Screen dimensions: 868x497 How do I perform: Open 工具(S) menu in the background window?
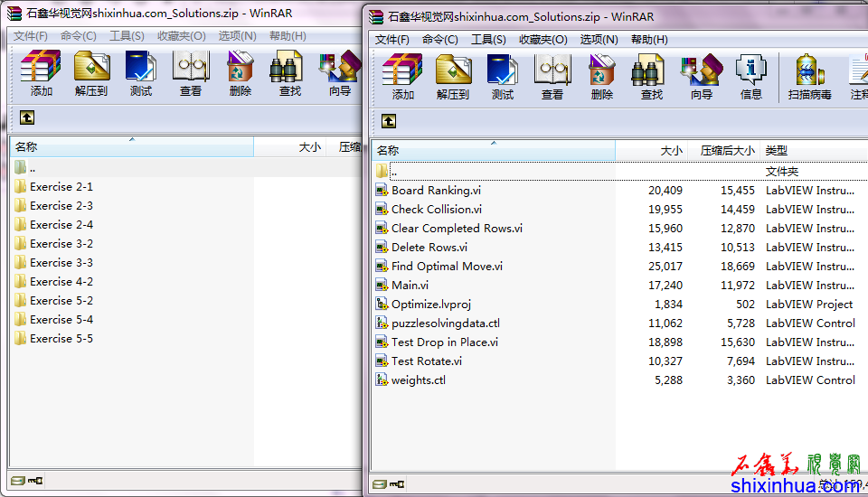(127, 36)
